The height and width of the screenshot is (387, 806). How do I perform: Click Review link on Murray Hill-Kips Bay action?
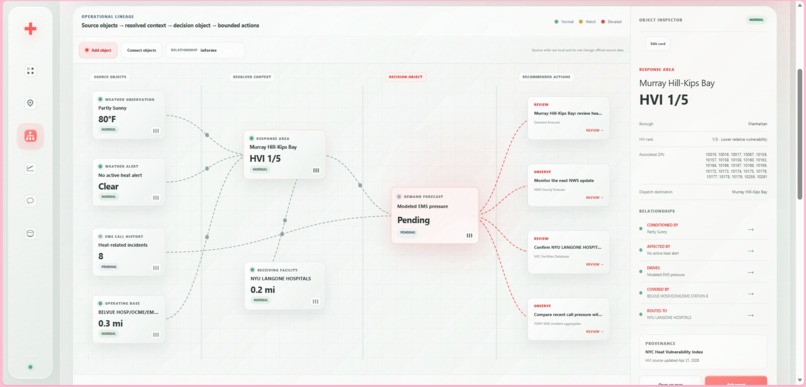(x=595, y=131)
